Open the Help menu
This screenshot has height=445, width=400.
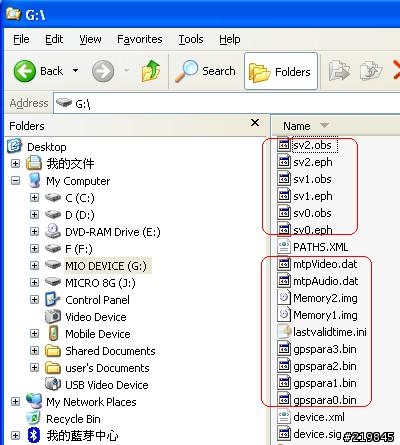[x=230, y=39]
